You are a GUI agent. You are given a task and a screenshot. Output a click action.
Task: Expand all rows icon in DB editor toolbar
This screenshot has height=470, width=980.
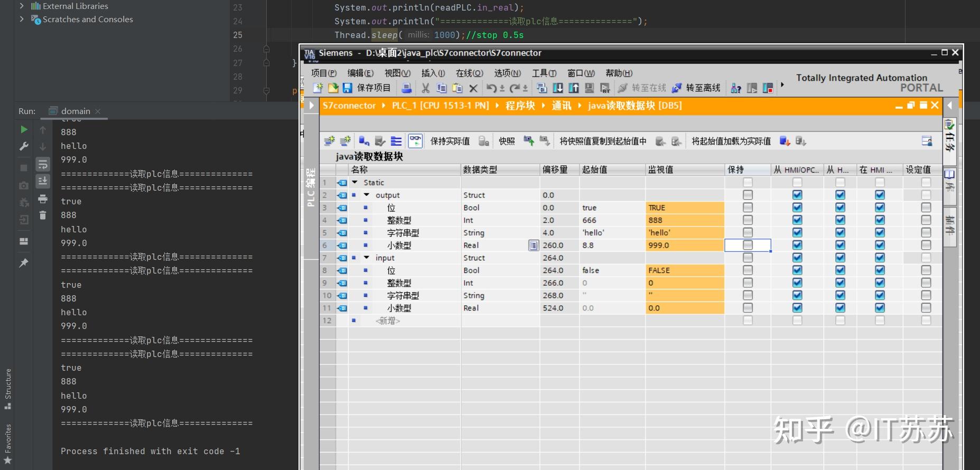tap(396, 141)
